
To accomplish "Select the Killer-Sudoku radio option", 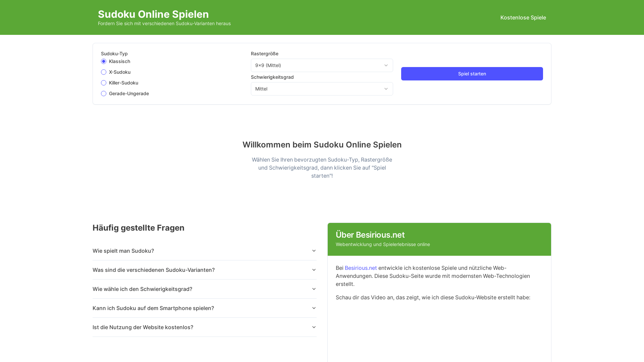I will [104, 83].
